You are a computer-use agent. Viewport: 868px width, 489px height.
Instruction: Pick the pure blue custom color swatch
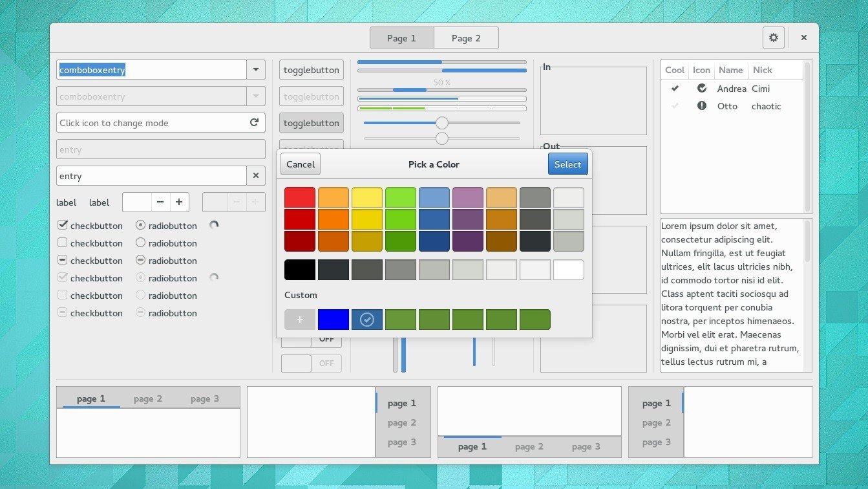333,320
